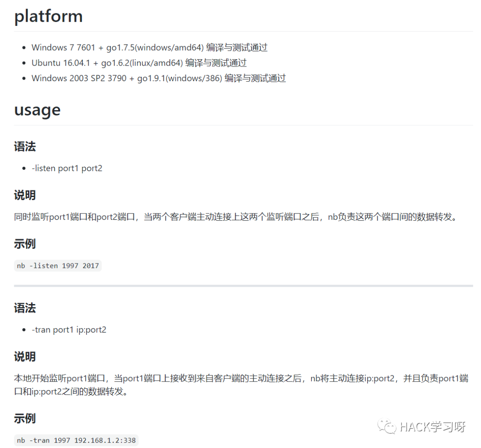This screenshot has width=481, height=448.
Task: Click the '-tran port1 ip:port2' syntax line
Action: (69, 330)
